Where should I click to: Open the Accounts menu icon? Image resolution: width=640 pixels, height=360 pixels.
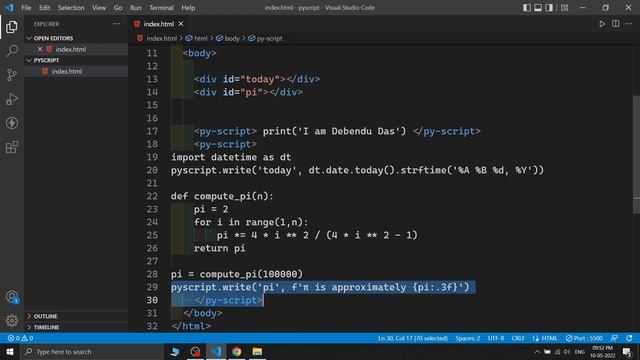[x=12, y=297]
